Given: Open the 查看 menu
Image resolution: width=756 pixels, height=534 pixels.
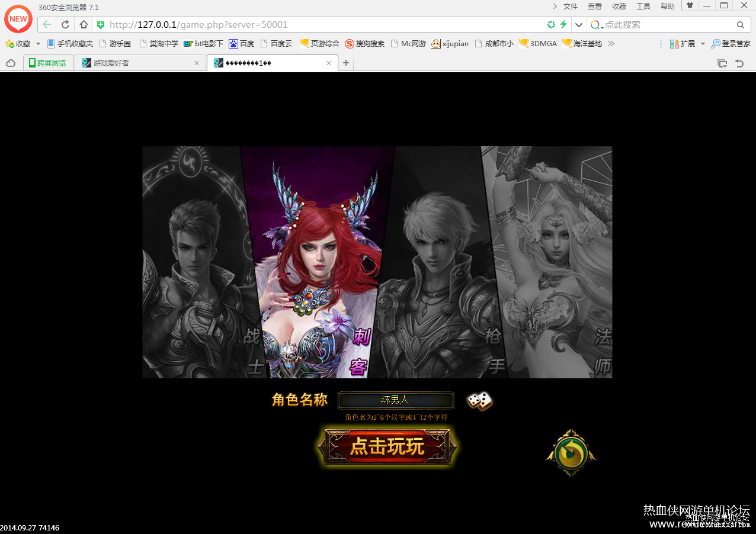Looking at the screenshot, I should 595,7.
